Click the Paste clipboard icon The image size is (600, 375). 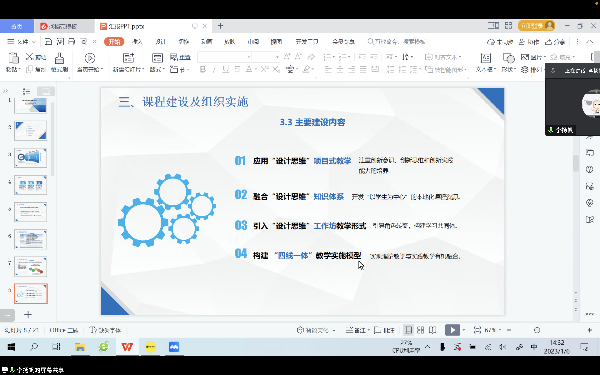click(13, 58)
